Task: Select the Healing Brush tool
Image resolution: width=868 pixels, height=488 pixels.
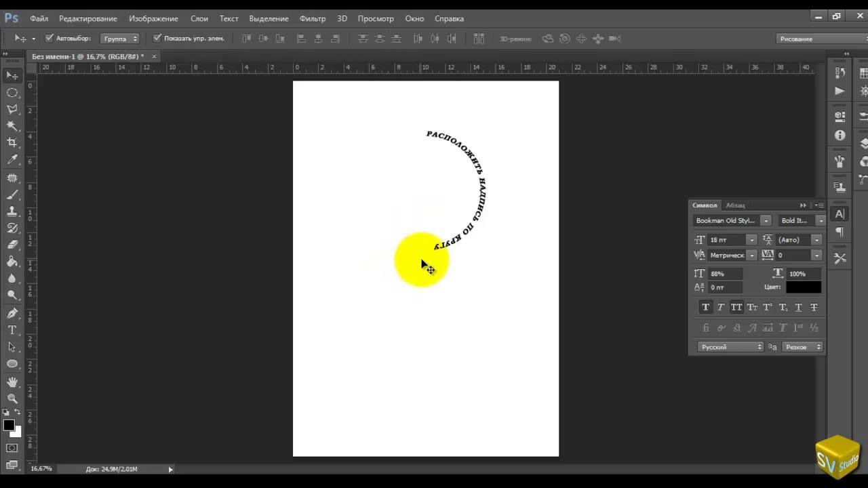Action: (x=12, y=178)
